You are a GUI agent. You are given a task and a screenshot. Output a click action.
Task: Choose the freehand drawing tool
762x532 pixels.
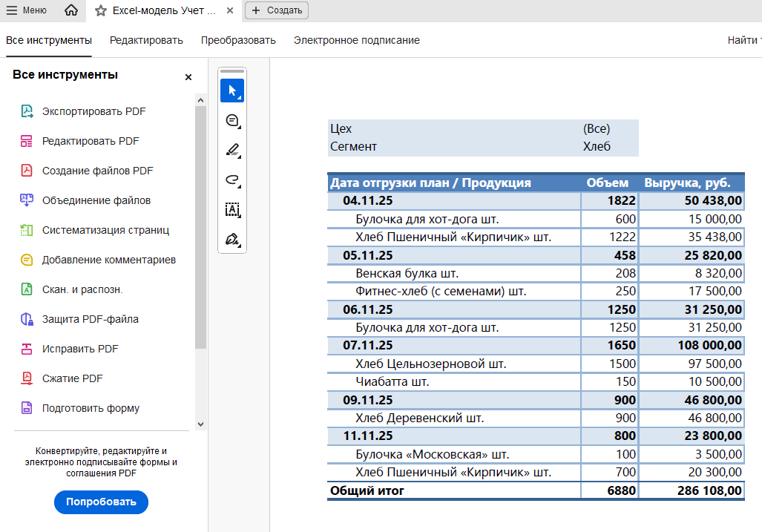[231, 180]
